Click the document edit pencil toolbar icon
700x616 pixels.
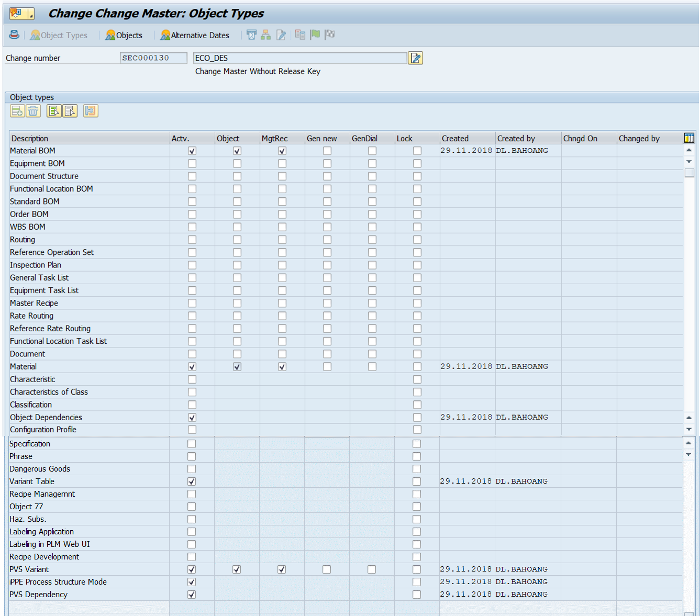point(281,35)
